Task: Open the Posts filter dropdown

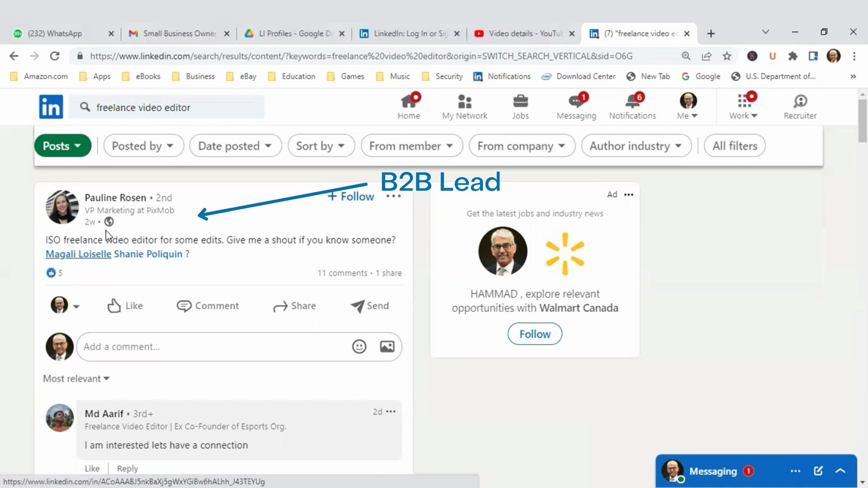Action: pos(63,145)
